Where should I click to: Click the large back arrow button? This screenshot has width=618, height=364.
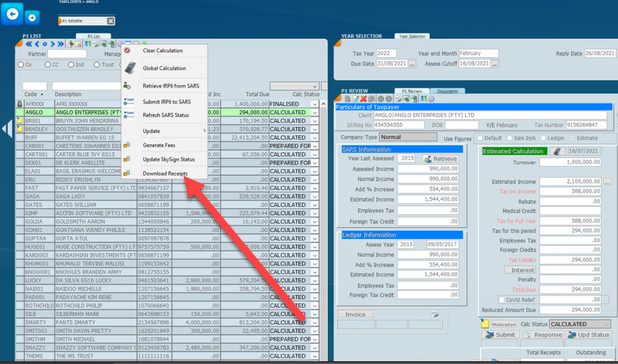click(x=12, y=15)
